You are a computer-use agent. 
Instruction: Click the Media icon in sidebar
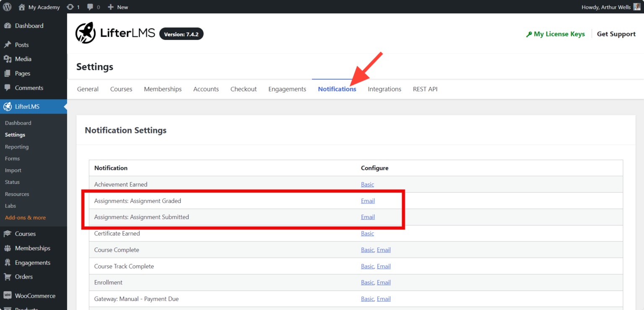[8, 59]
